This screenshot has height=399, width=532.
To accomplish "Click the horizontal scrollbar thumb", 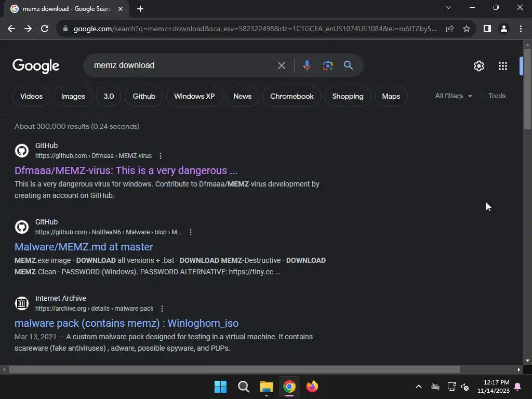I will [234, 370].
